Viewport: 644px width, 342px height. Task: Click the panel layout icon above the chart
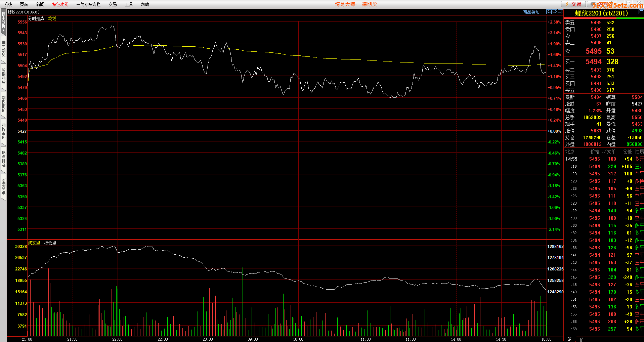tap(560, 12)
